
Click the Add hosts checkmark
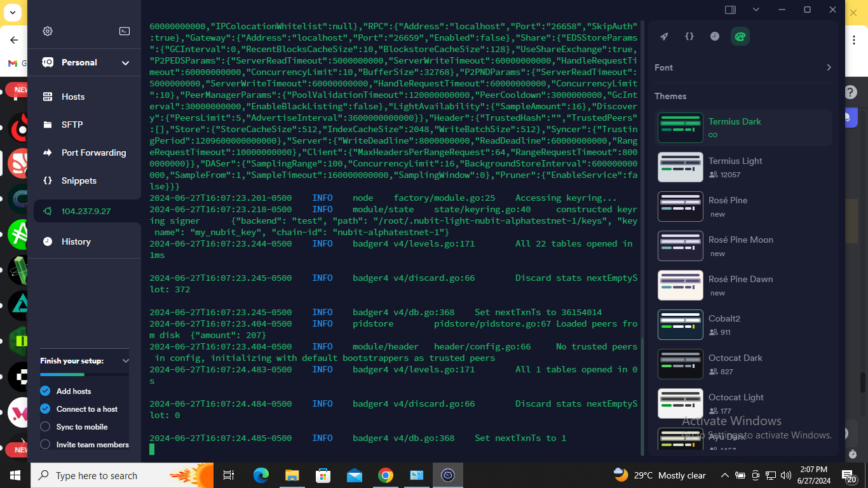pos(45,391)
